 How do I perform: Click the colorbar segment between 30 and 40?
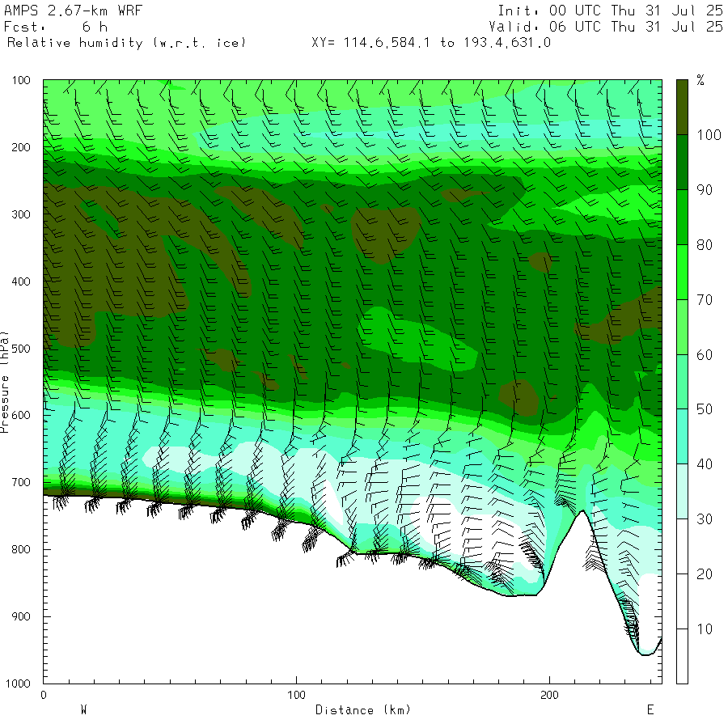(x=682, y=491)
